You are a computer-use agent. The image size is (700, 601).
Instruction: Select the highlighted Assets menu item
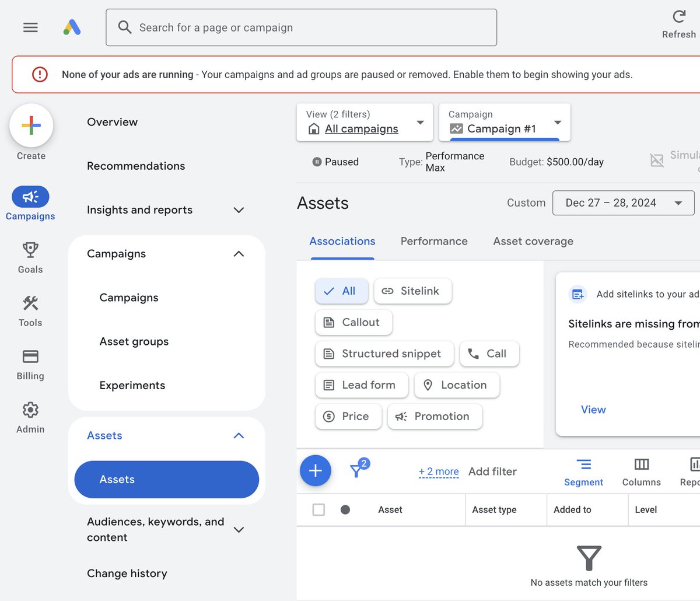(167, 480)
